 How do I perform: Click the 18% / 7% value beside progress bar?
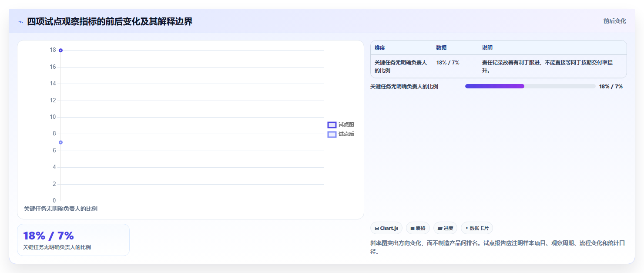tap(611, 87)
